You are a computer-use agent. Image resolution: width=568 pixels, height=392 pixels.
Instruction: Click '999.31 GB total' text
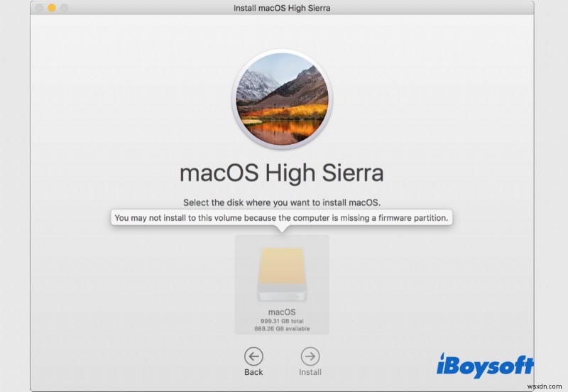click(282, 321)
